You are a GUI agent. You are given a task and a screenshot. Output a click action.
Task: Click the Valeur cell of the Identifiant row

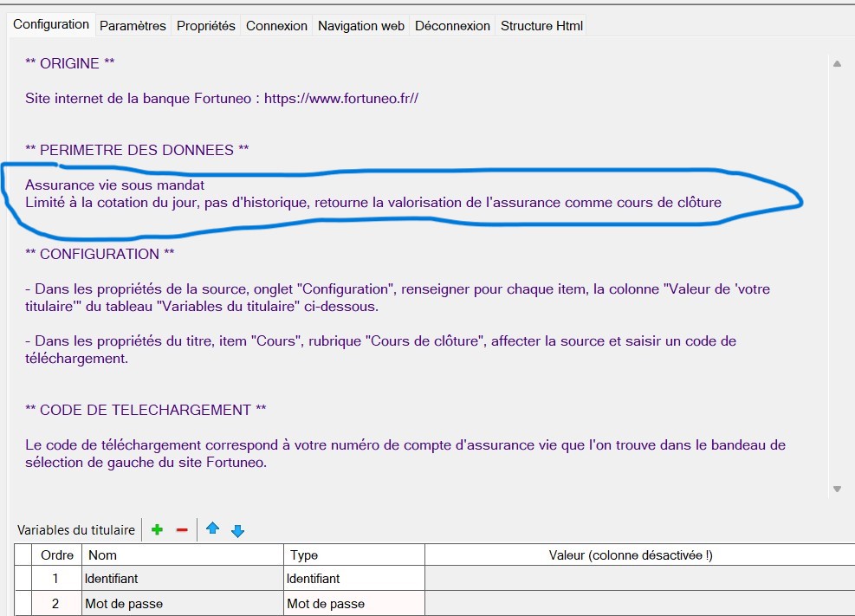[x=638, y=579]
